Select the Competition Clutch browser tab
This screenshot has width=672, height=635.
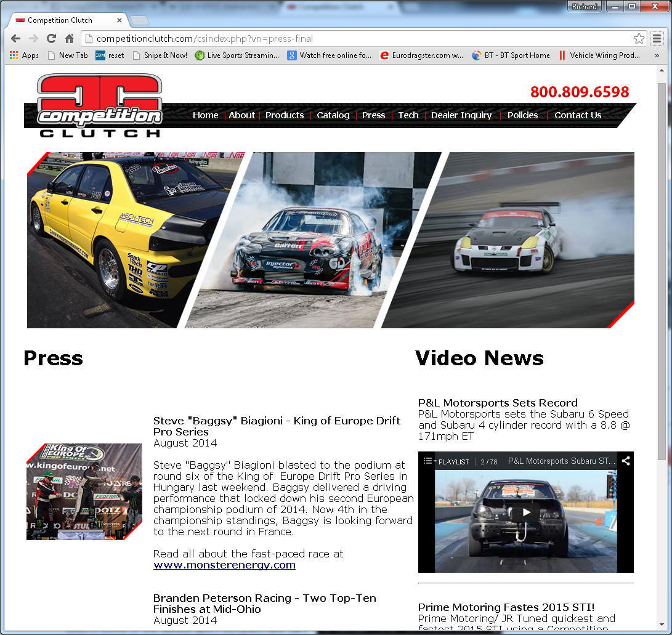(x=68, y=20)
